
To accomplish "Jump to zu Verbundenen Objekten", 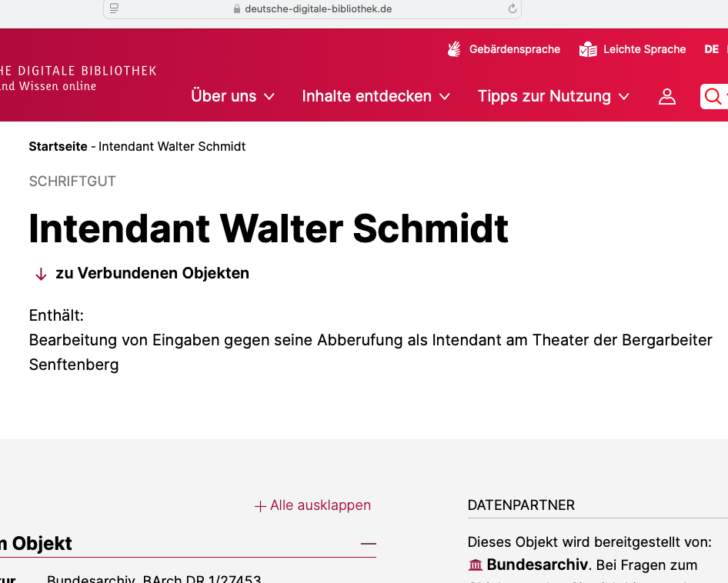I will 152,273.
